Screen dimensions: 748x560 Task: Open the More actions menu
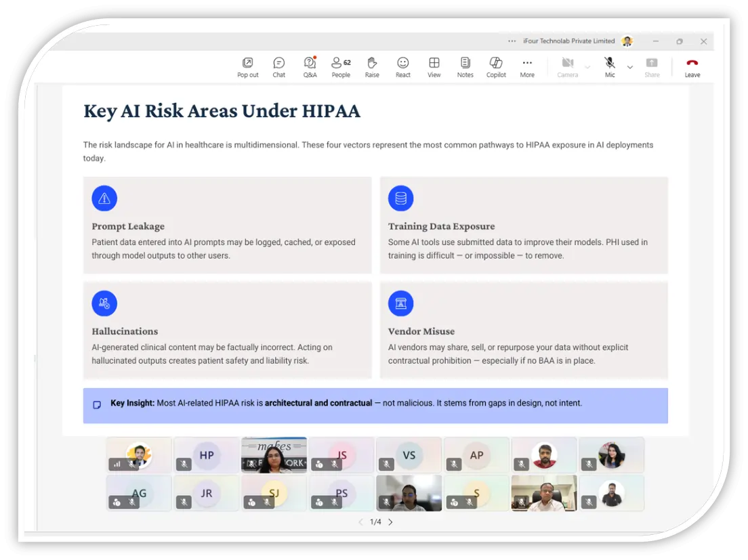[x=527, y=66]
